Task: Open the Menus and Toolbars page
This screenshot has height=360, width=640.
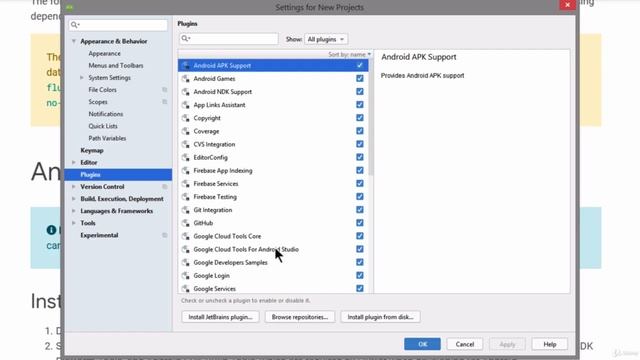Action: coord(116,65)
